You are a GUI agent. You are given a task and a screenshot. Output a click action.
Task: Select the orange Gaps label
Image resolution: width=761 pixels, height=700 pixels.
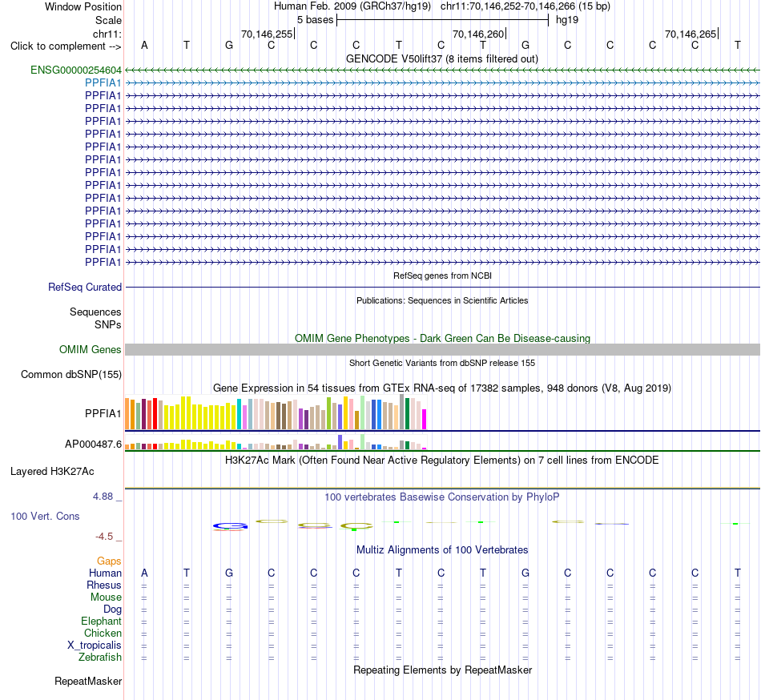click(109, 561)
